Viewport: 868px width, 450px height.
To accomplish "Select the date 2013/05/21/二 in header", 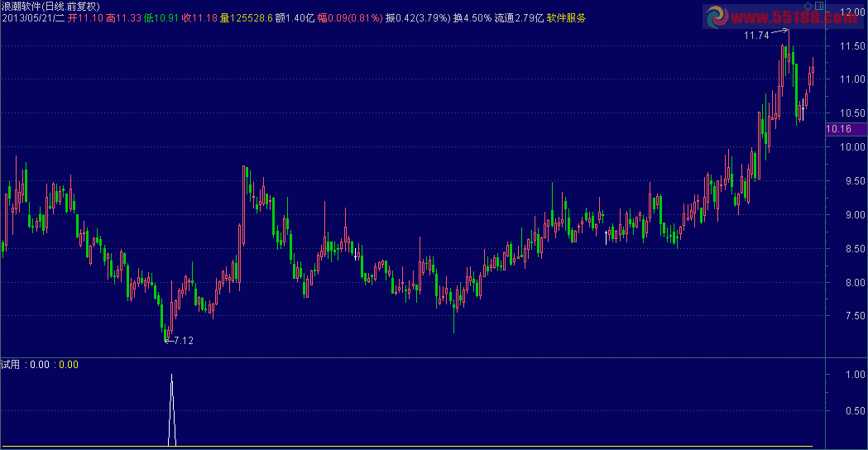I will [x=33, y=18].
